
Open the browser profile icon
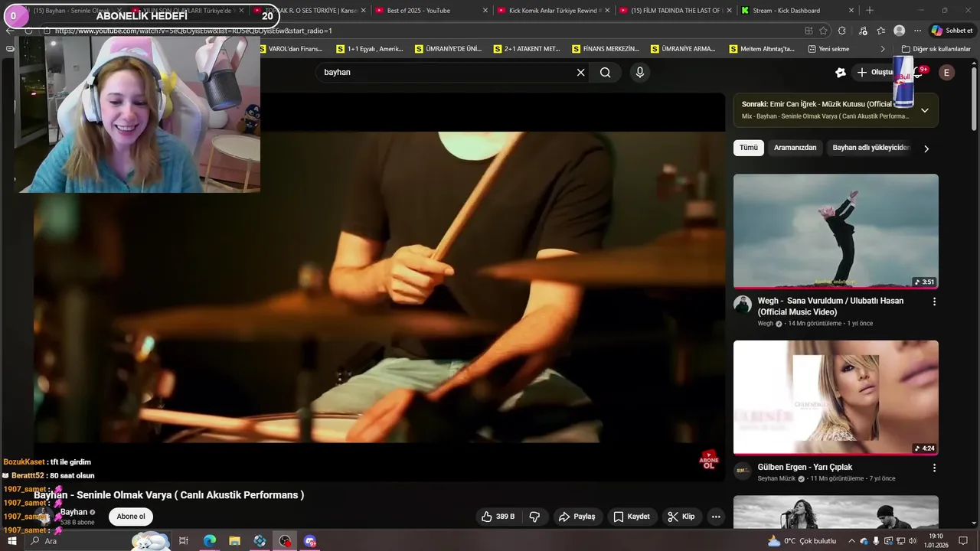click(900, 31)
